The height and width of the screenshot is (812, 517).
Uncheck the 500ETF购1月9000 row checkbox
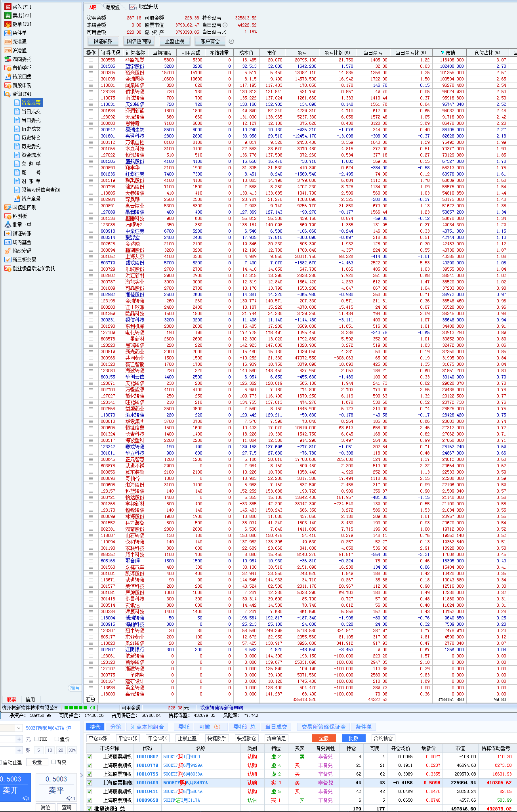[x=90, y=757]
